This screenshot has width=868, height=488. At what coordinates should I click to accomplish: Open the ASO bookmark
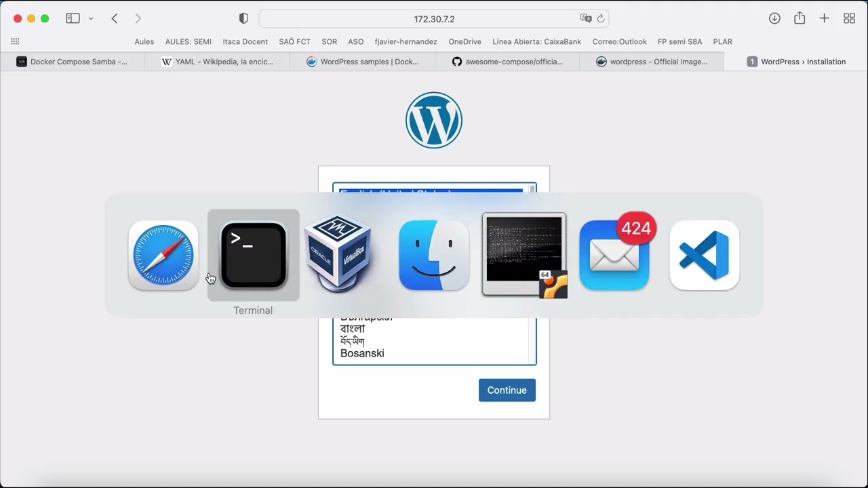pos(356,41)
